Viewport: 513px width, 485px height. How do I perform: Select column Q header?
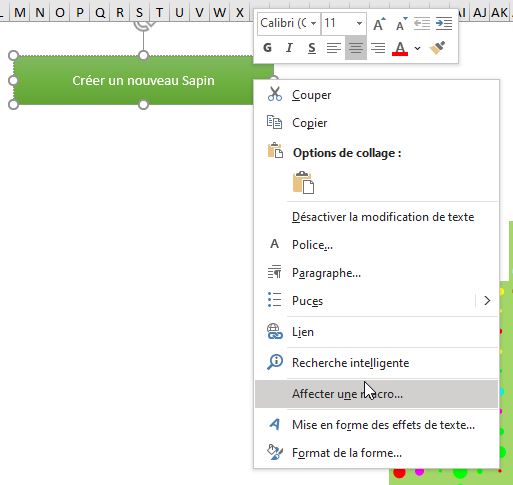pyautogui.click(x=100, y=13)
